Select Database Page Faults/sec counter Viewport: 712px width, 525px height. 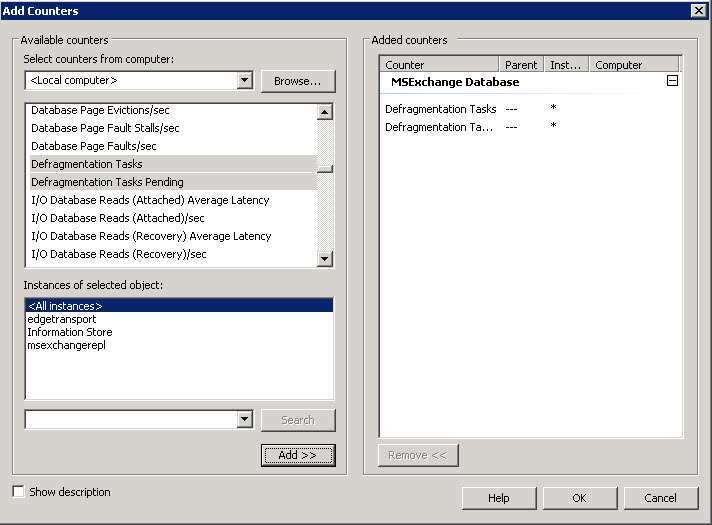click(x=94, y=146)
